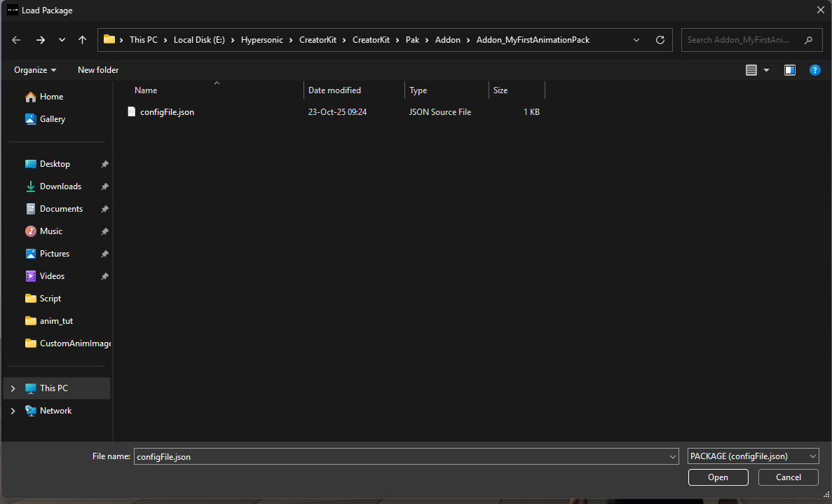Open the Recent locations dropdown arrow
This screenshot has height=504, width=832.
pyautogui.click(x=62, y=40)
